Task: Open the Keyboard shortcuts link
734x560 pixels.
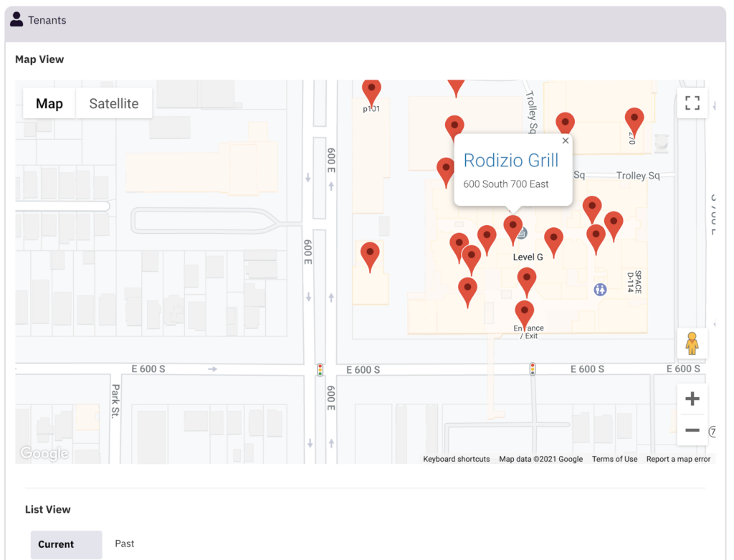Action: (457, 459)
